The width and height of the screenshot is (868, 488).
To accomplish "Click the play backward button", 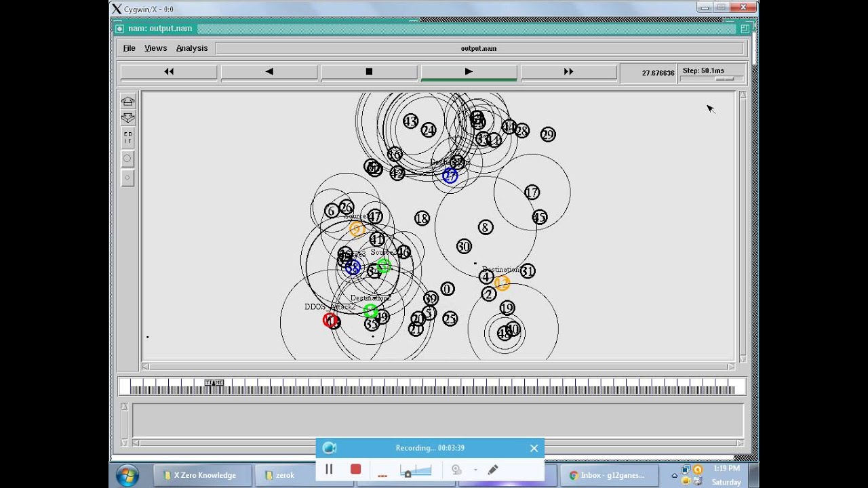I will (x=269, y=72).
